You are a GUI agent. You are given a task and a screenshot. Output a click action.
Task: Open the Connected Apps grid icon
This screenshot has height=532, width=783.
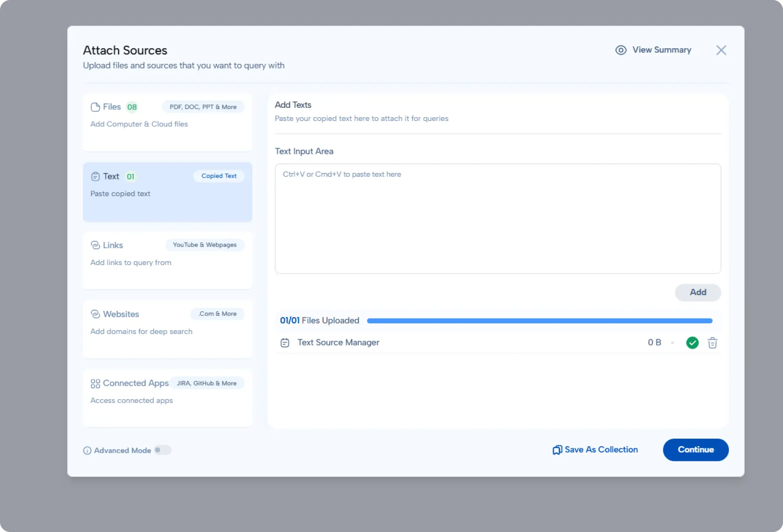(x=95, y=384)
